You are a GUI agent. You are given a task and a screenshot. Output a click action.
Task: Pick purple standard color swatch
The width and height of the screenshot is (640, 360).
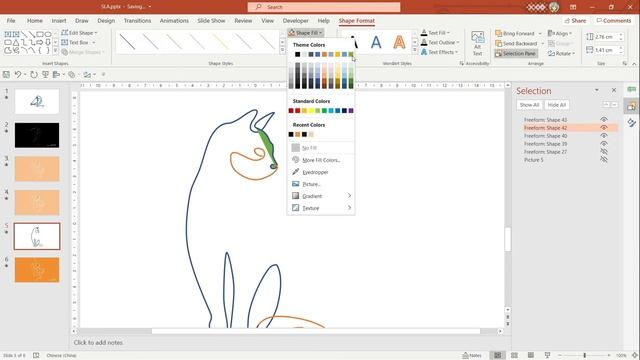click(x=351, y=111)
